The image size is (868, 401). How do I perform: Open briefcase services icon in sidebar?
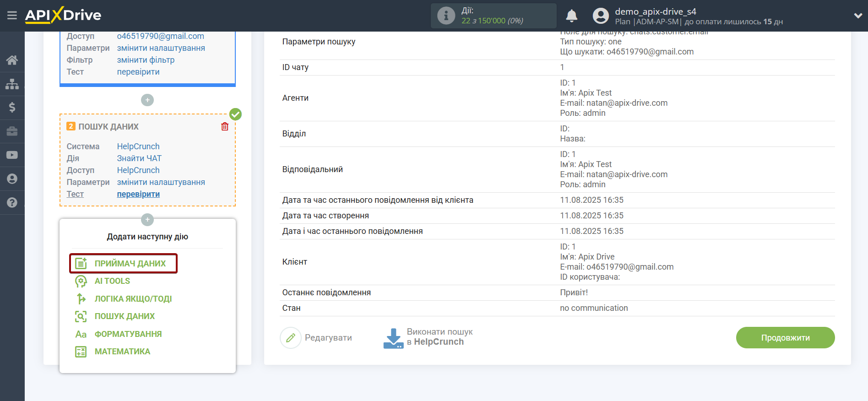[x=12, y=131]
